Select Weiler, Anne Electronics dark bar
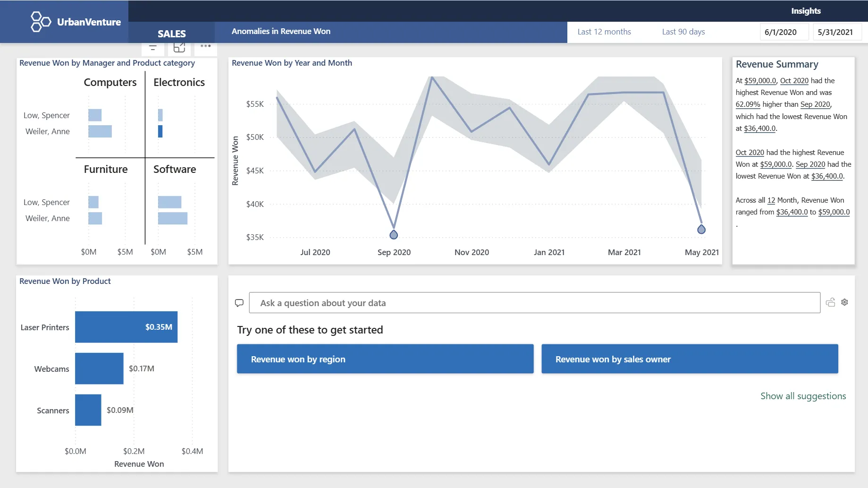 (x=160, y=131)
